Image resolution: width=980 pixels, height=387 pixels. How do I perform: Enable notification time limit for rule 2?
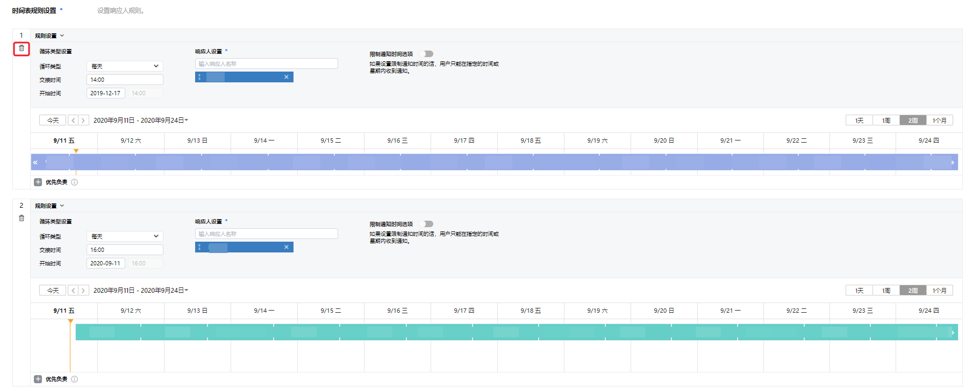pyautogui.click(x=427, y=224)
